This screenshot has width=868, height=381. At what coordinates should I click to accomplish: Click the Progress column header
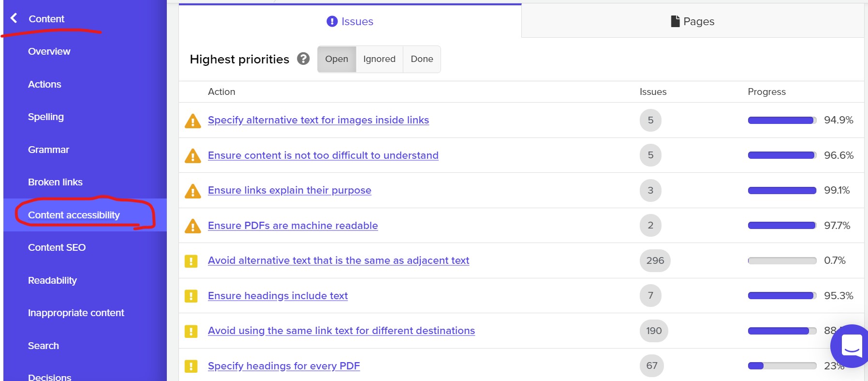pos(766,92)
